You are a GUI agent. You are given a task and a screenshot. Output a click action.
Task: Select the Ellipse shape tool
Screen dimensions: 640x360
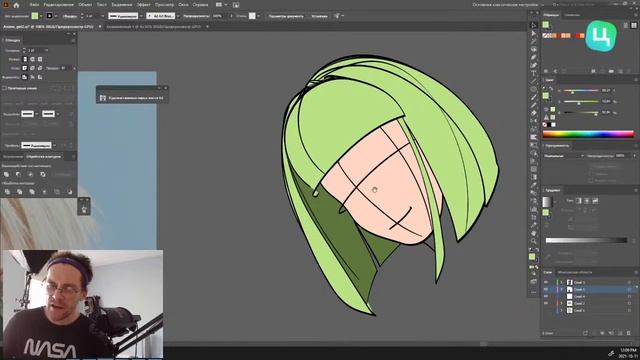pos(533,89)
